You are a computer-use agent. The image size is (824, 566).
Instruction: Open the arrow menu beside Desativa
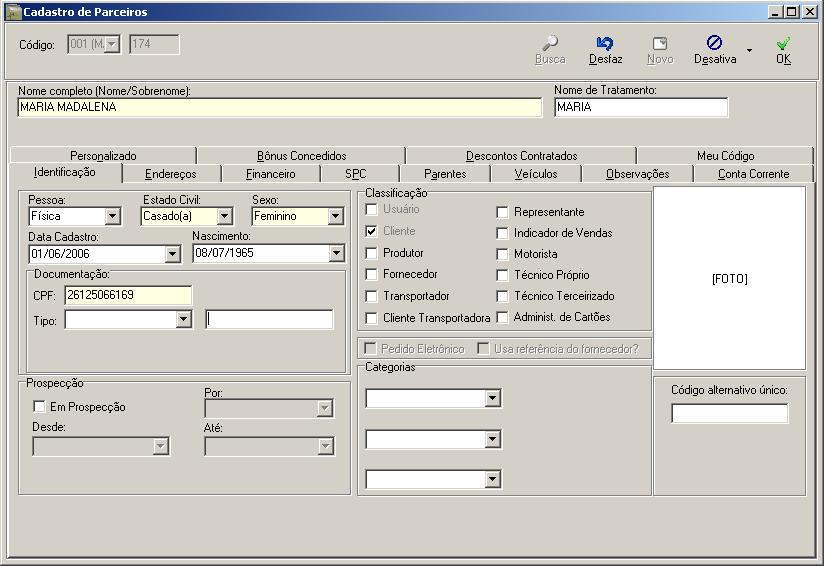(749, 50)
